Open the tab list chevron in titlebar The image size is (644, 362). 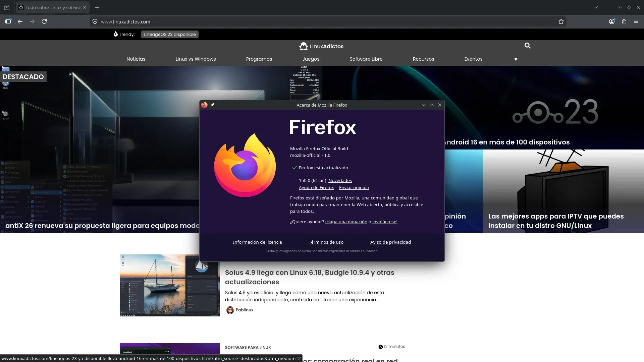tap(596, 7)
